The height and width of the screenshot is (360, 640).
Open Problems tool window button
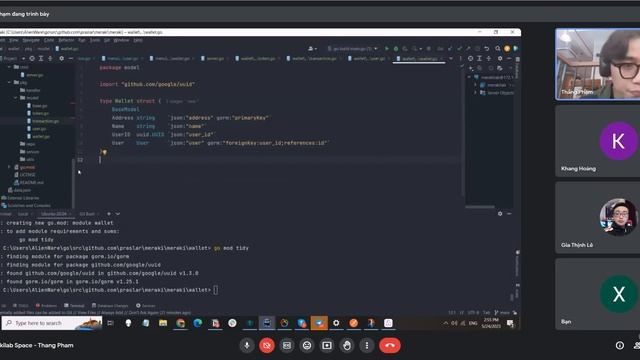tap(46, 306)
